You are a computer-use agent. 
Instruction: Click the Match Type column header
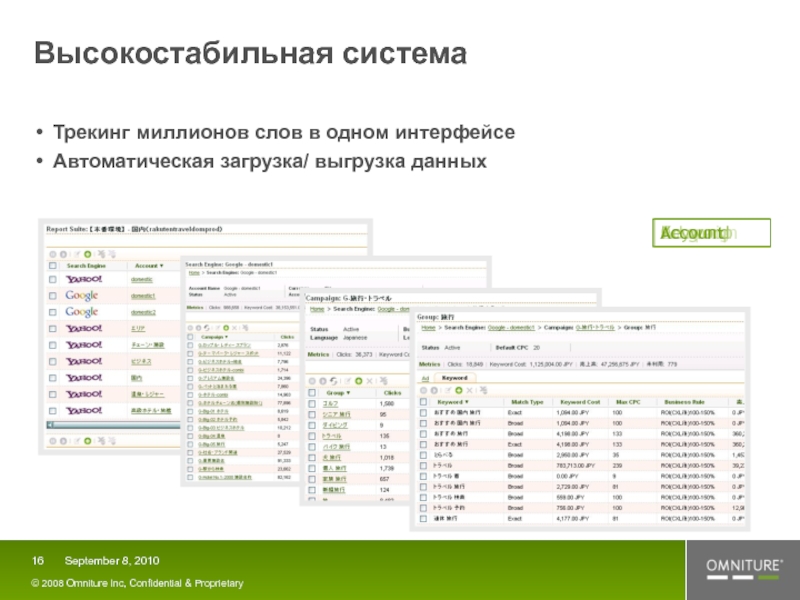(527, 402)
